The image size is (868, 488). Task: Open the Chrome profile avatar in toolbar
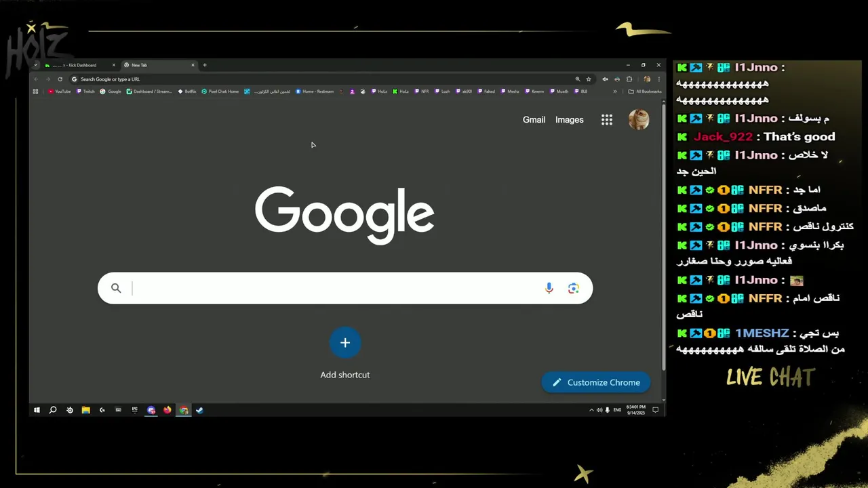click(x=647, y=79)
